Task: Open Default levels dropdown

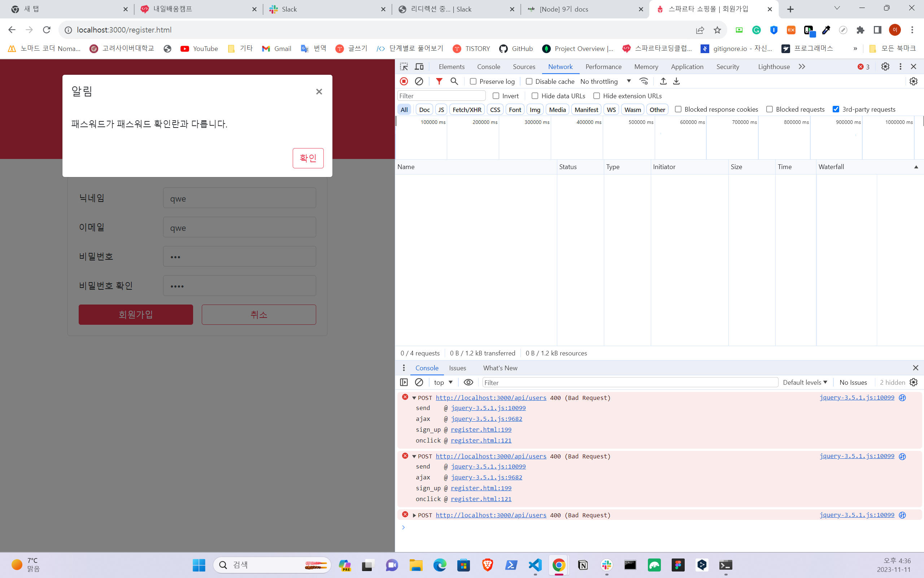Action: coord(805,382)
